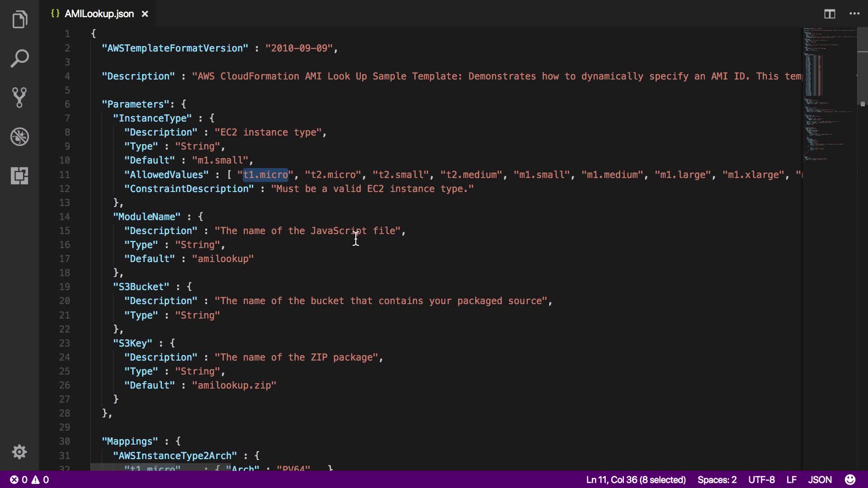Change end of line sequence LF
Screen dimensions: 868x488
(x=791, y=479)
